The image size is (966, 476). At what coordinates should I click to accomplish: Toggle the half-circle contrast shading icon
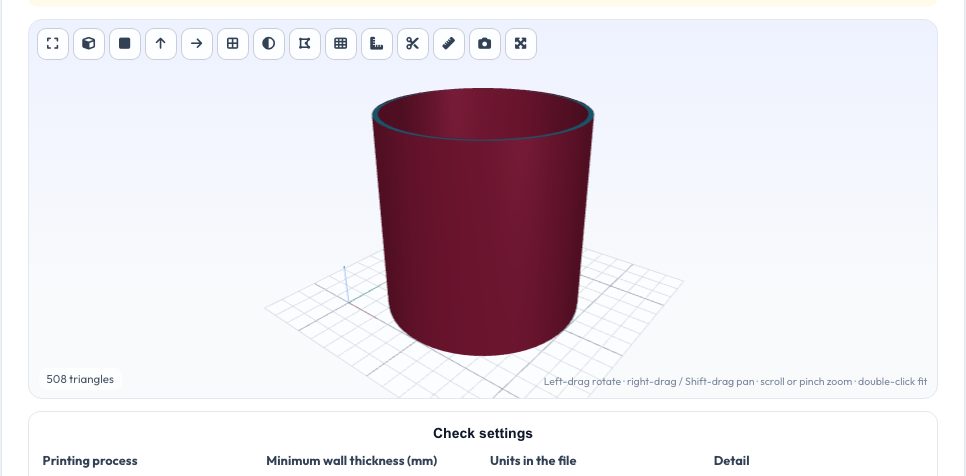tap(269, 44)
